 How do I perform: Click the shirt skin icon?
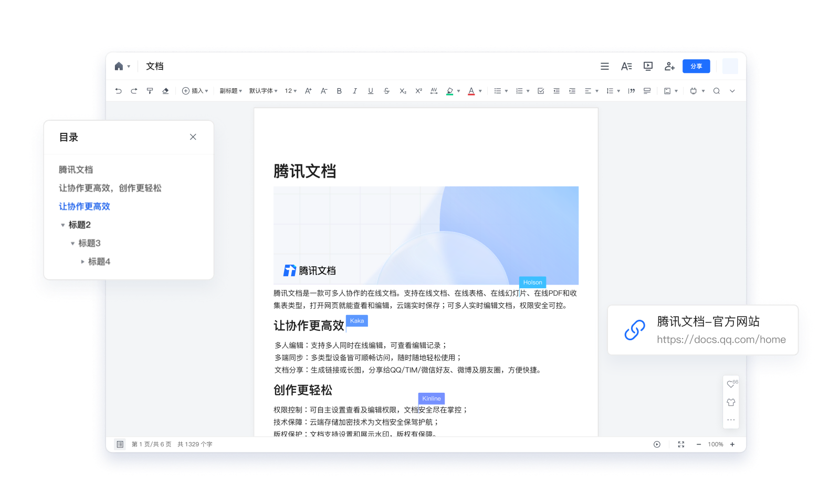point(731,402)
